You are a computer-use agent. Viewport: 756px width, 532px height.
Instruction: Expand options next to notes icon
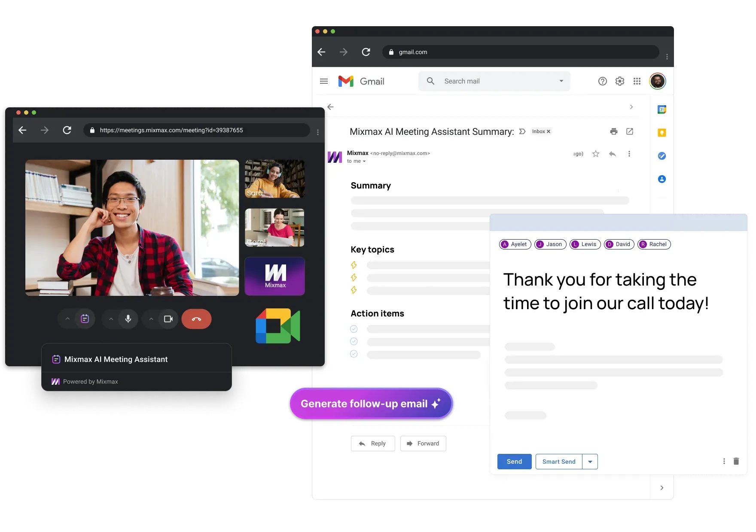click(x=67, y=319)
